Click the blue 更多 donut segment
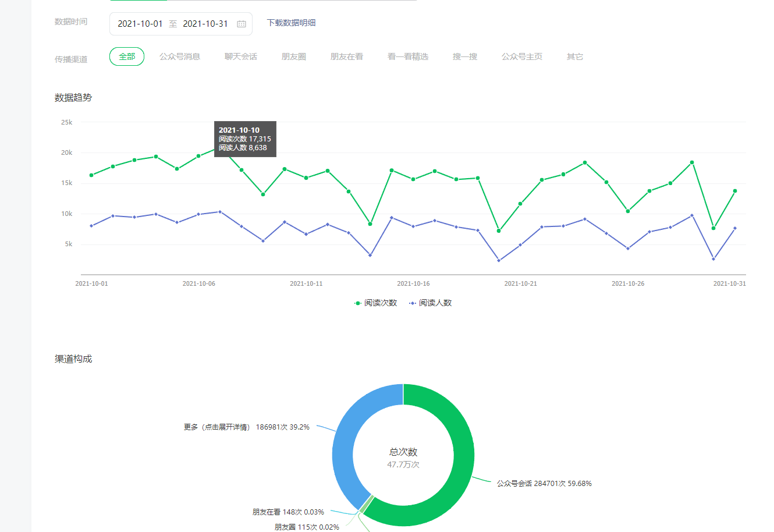The image size is (774, 532). pyautogui.click(x=346, y=442)
